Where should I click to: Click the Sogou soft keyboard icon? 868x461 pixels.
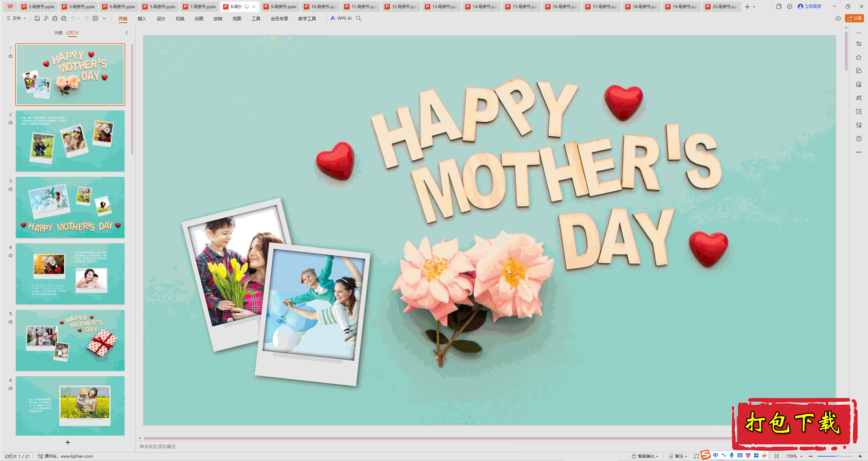point(740,455)
